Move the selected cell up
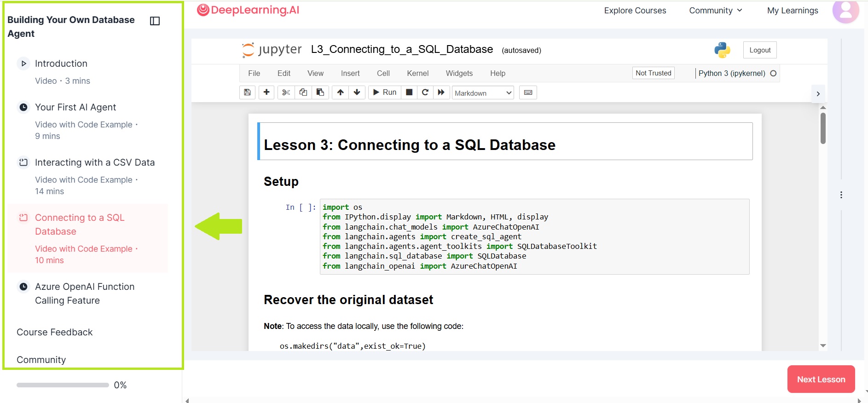This screenshot has height=403, width=868. (x=340, y=92)
